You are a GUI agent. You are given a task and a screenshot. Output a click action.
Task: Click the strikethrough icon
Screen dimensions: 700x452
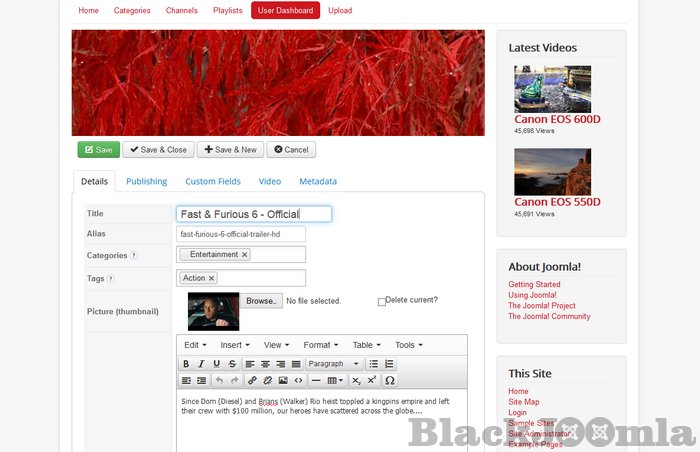[x=232, y=364]
